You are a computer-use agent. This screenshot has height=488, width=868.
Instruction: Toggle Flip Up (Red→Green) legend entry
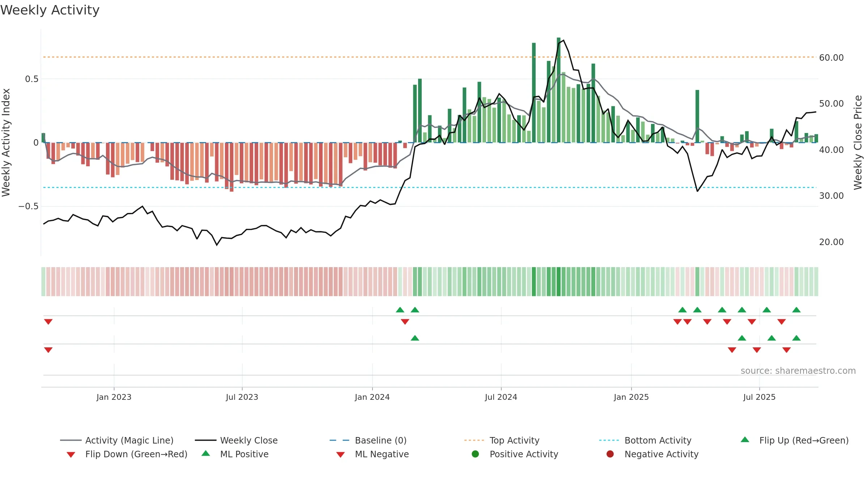click(x=794, y=440)
